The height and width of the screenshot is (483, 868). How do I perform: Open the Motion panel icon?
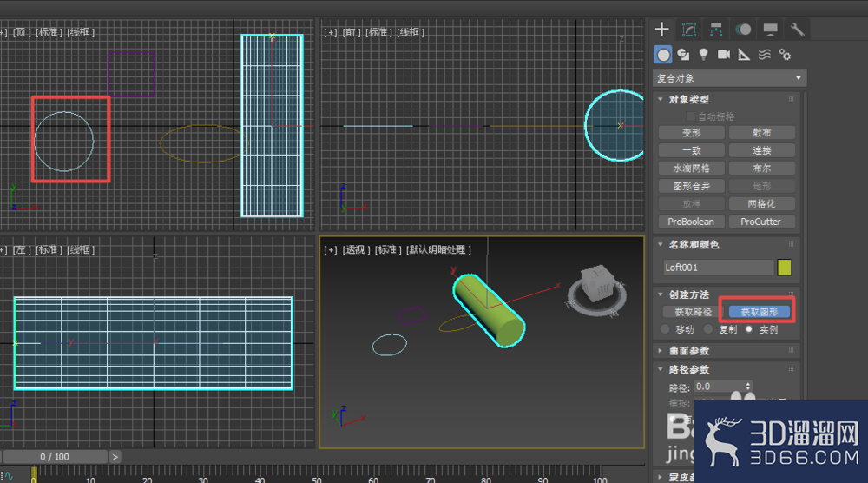744,30
